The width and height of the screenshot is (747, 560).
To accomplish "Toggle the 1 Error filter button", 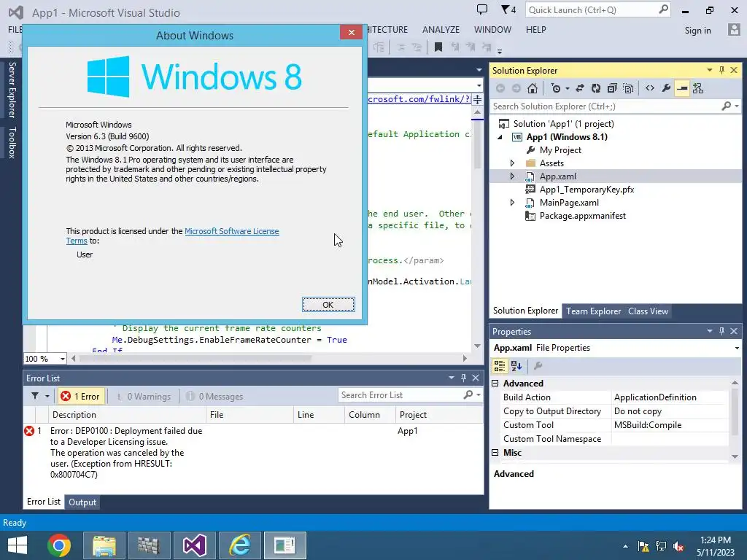I will point(80,396).
